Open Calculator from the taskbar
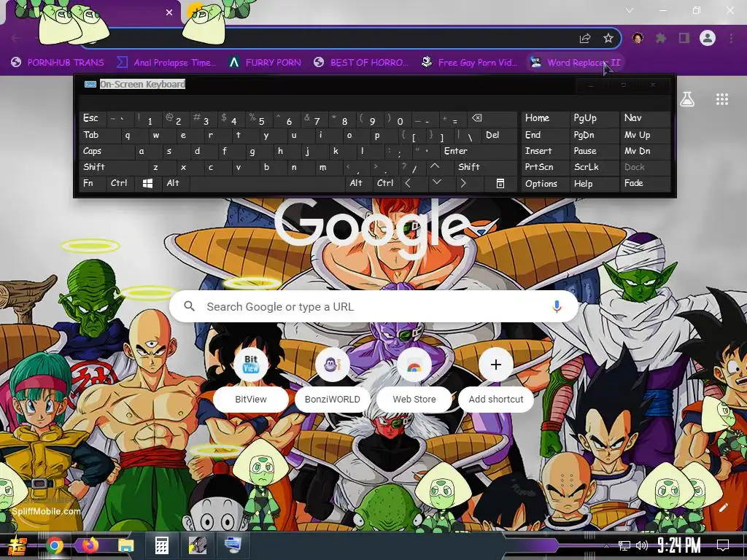 pos(162,545)
